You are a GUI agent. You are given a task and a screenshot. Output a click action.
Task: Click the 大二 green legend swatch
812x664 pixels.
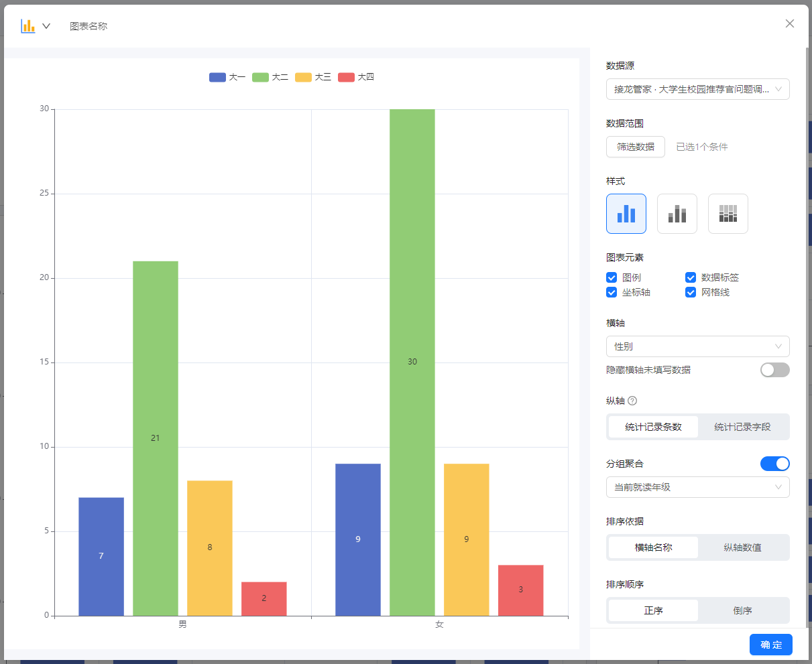coord(260,77)
